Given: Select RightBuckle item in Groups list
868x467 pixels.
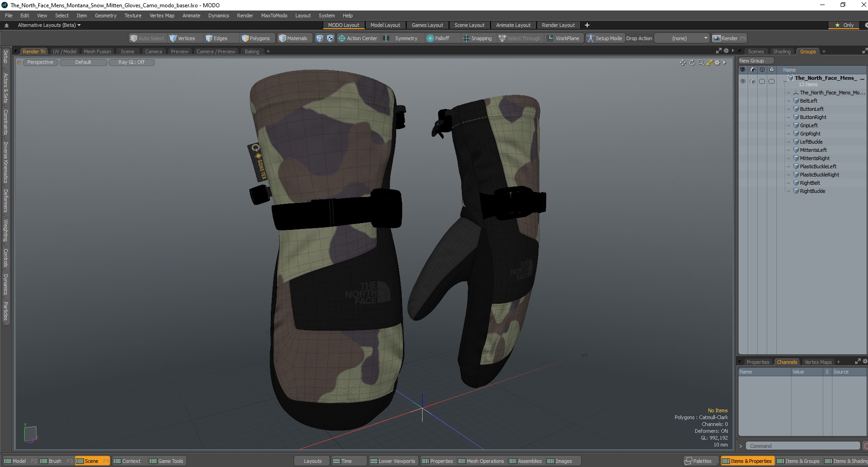Looking at the screenshot, I should [812, 191].
